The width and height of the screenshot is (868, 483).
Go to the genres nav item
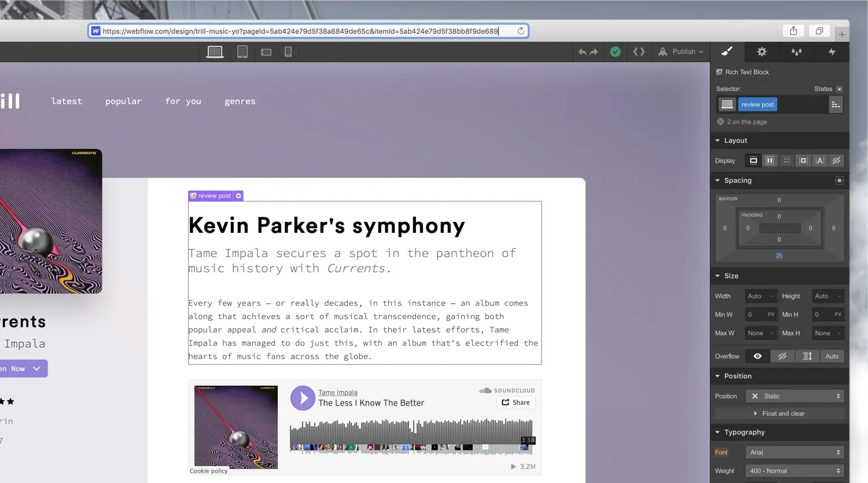pos(240,101)
